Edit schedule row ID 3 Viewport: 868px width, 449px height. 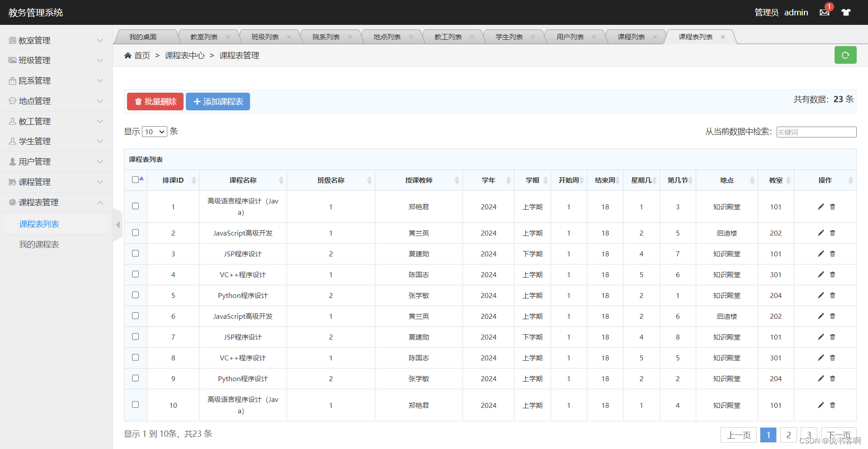coord(821,254)
